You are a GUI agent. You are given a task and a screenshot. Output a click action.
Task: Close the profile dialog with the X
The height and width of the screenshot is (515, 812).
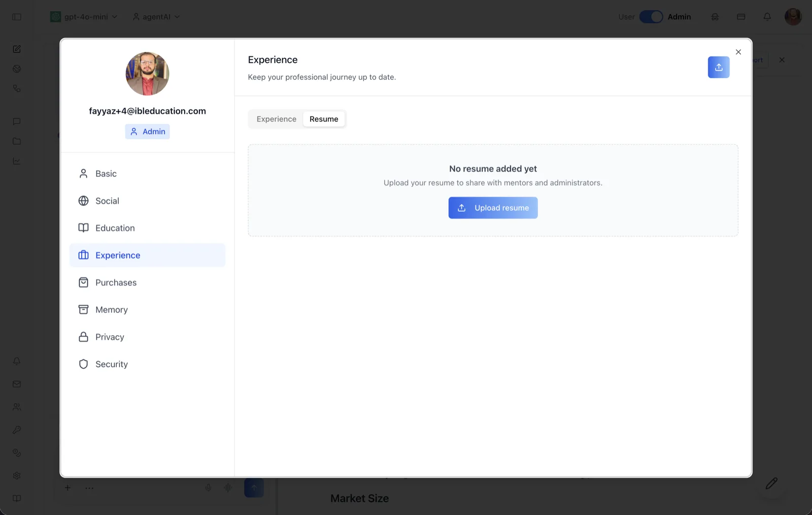738,52
